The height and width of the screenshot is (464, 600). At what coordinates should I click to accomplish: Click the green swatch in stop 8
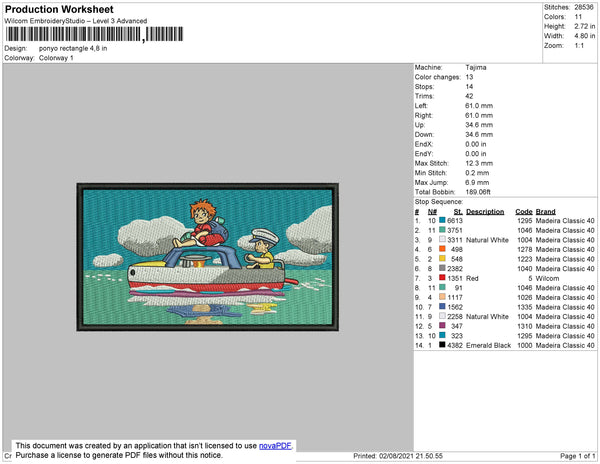(x=442, y=287)
